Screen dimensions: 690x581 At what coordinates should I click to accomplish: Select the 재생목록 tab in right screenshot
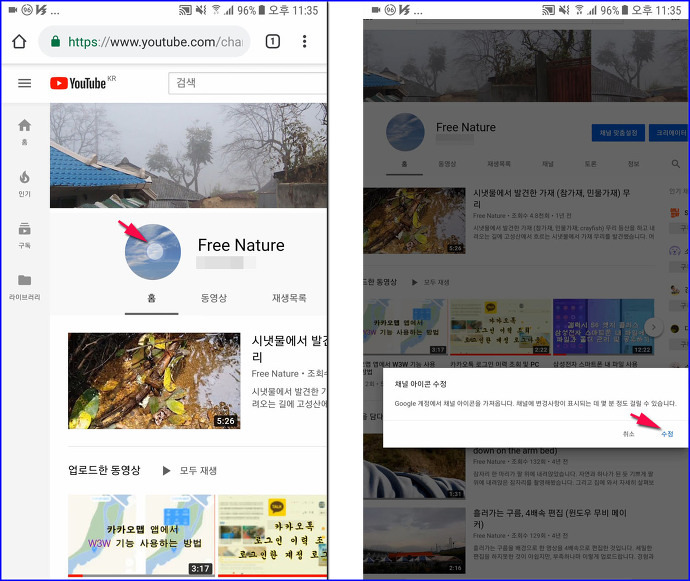coord(499,164)
